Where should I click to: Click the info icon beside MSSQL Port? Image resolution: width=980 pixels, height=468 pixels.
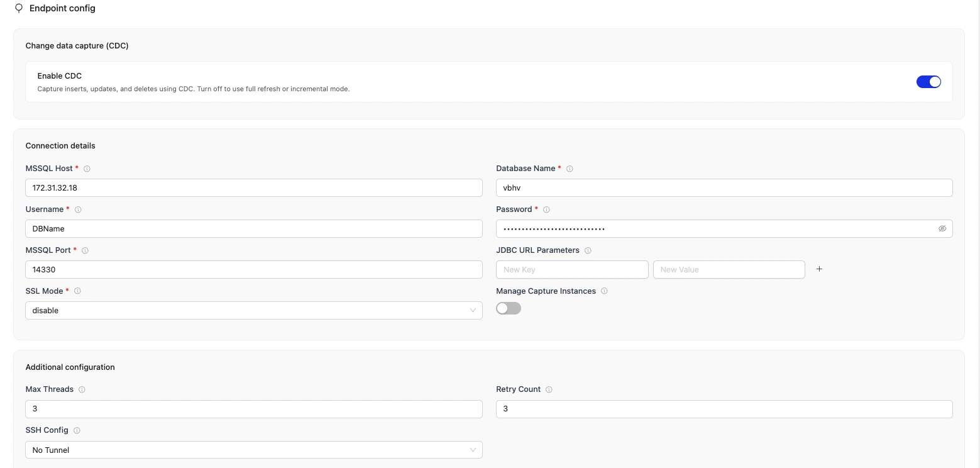click(85, 250)
